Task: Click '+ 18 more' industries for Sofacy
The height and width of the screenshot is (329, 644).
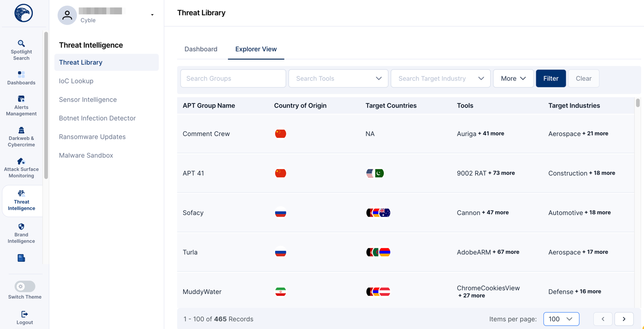Action: pos(598,212)
